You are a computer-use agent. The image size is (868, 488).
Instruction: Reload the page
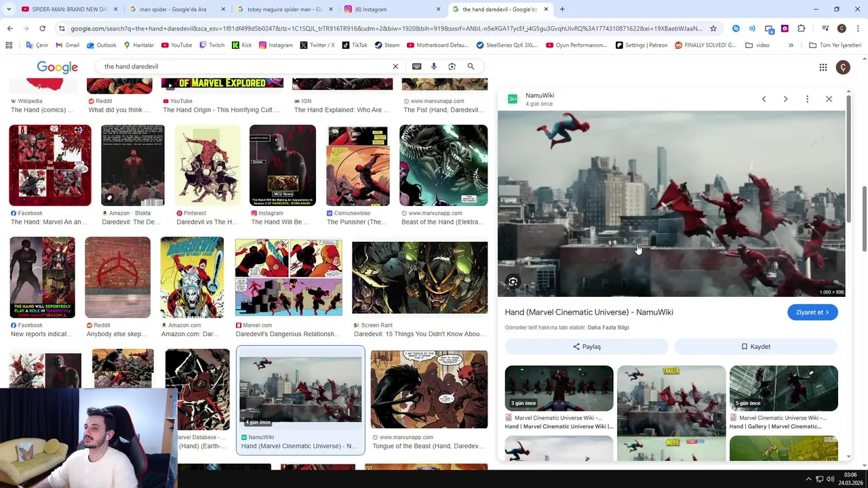pos(42,28)
